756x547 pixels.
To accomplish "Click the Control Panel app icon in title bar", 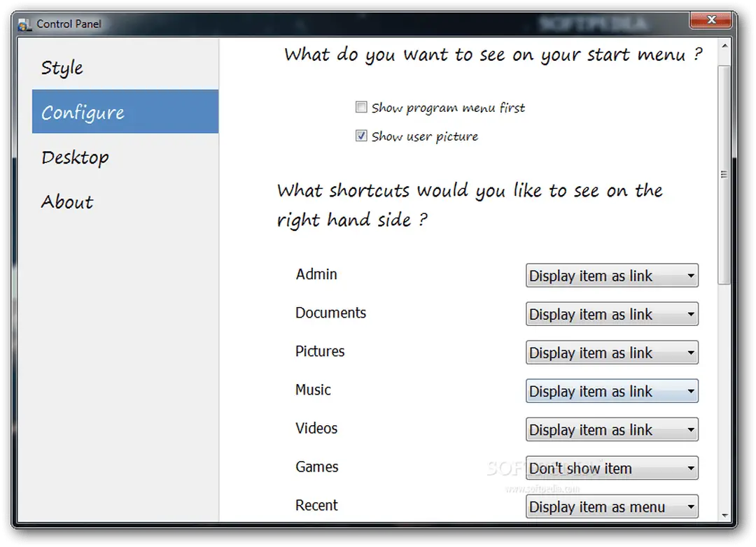I will (25, 24).
